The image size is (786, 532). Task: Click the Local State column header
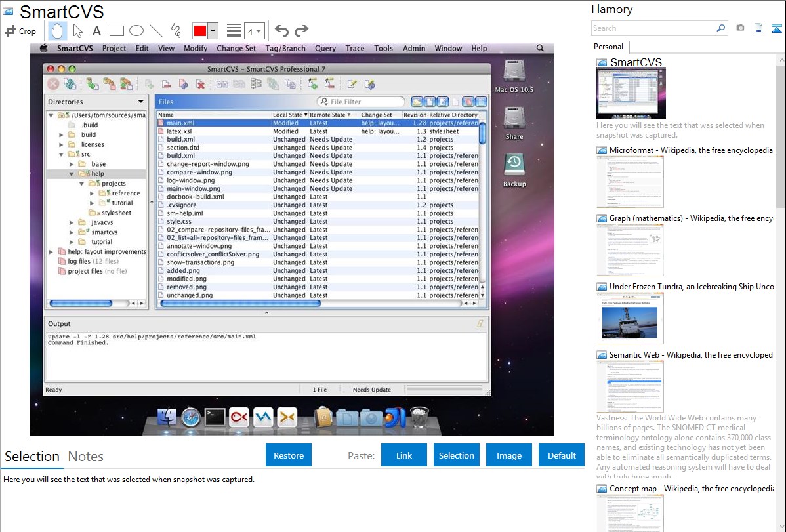[290, 115]
